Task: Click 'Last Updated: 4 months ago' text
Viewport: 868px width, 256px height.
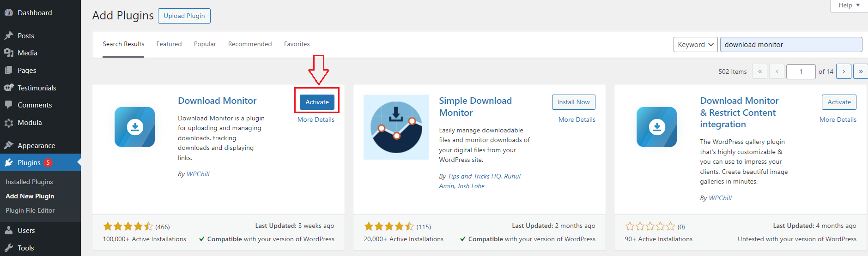Action: (x=815, y=226)
